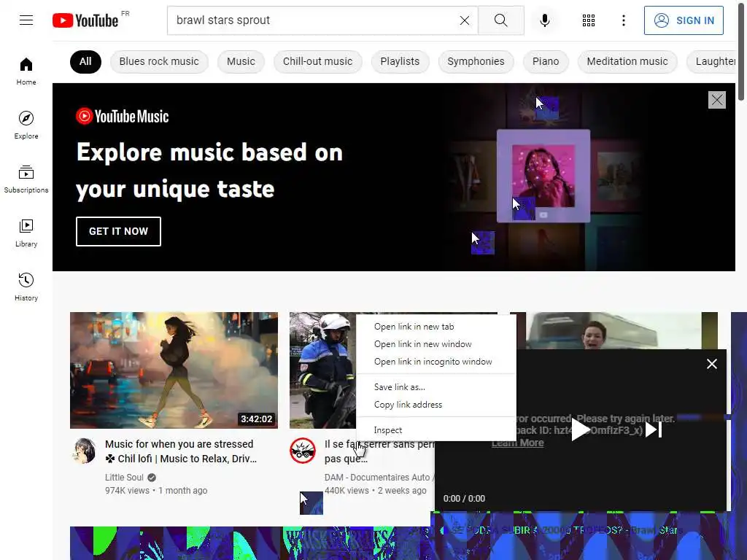Select the Meditation music chip
747x560 pixels.
(x=627, y=61)
